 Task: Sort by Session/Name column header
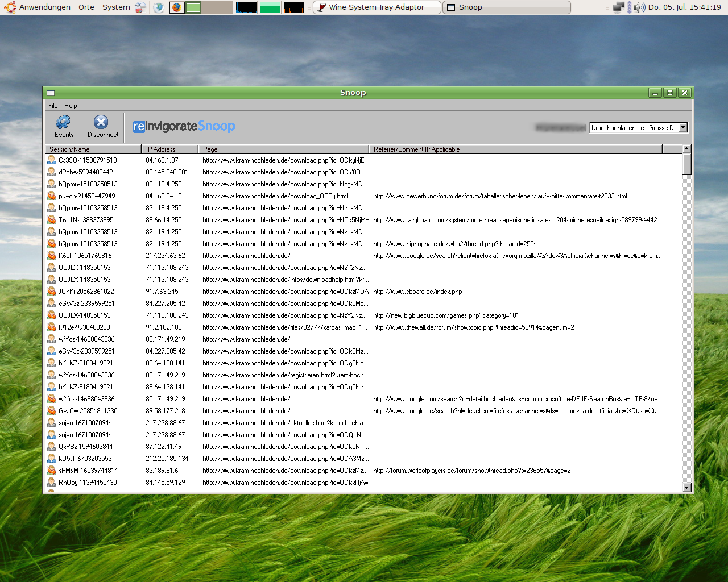click(93, 149)
